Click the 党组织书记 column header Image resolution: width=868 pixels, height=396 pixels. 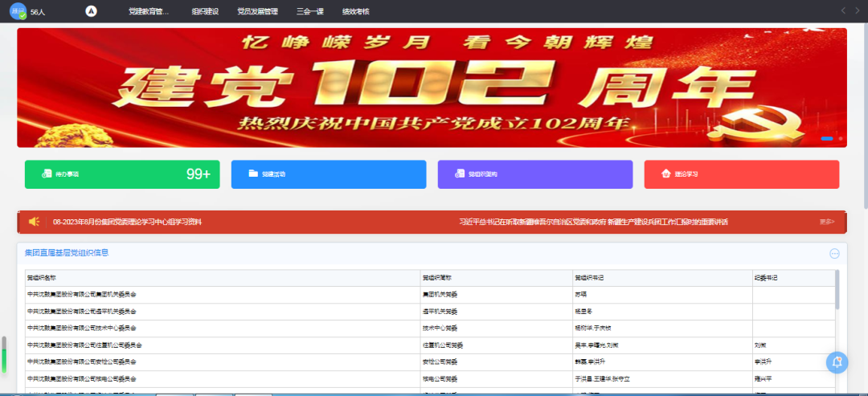coord(662,278)
